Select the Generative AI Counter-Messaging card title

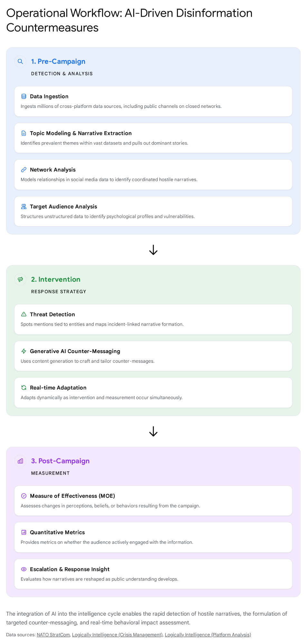point(75,351)
